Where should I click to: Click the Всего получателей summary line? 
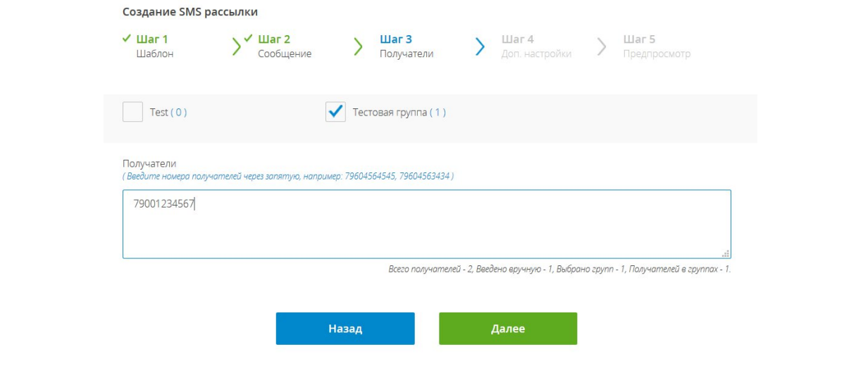tap(559, 270)
